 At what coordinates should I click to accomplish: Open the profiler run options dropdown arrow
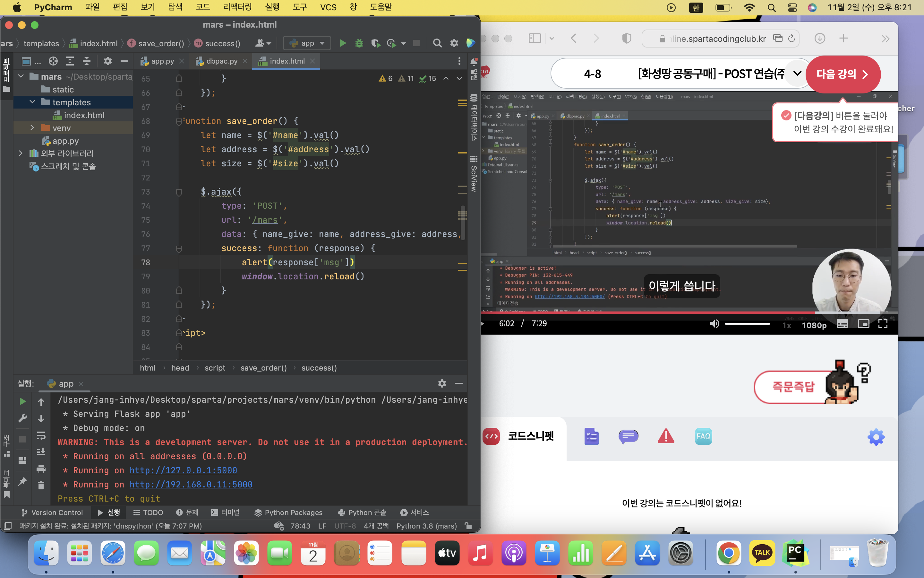click(x=404, y=44)
